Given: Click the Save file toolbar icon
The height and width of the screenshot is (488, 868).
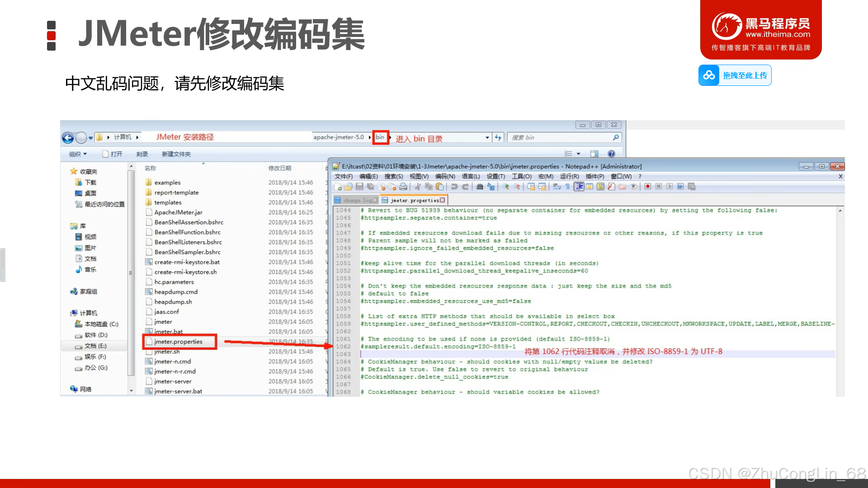Looking at the screenshot, I should click(359, 187).
